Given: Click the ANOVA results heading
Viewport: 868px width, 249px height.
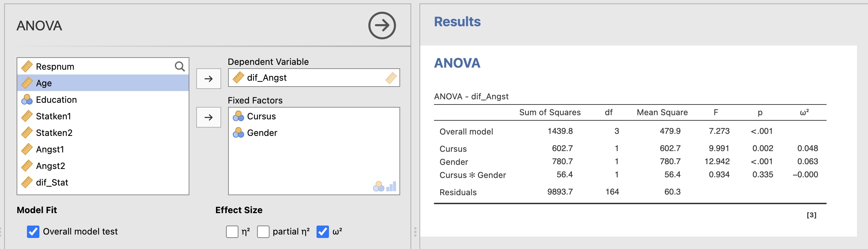Looking at the screenshot, I should pyautogui.click(x=457, y=63).
